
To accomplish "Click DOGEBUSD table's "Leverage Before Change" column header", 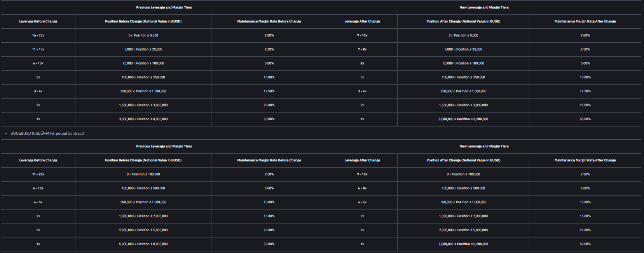I will click(38, 160).
